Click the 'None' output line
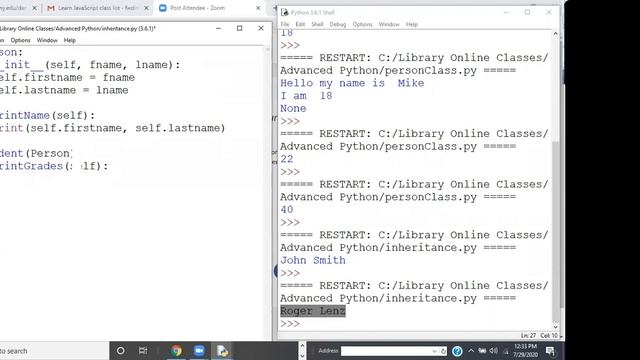Image resolution: width=640 pixels, height=360 pixels. (293, 109)
